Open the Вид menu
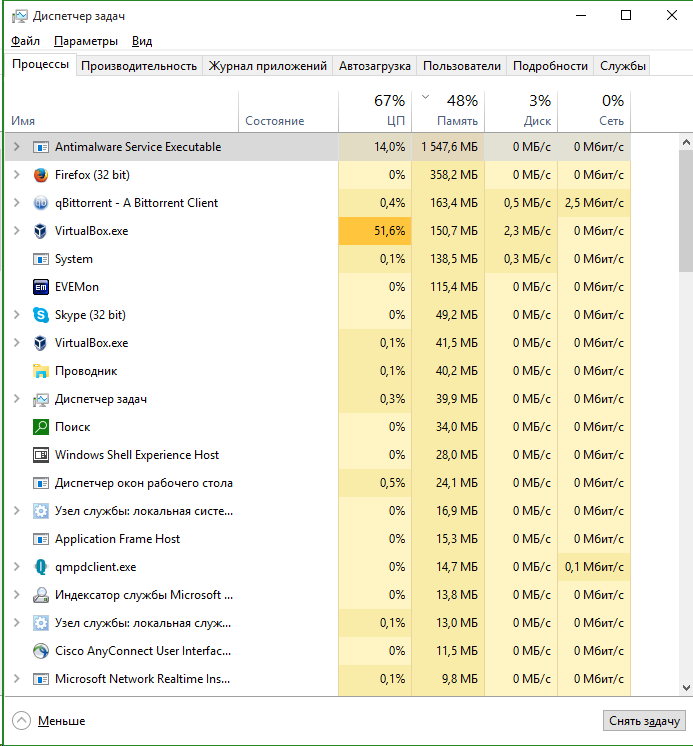The image size is (693, 746). (x=142, y=41)
